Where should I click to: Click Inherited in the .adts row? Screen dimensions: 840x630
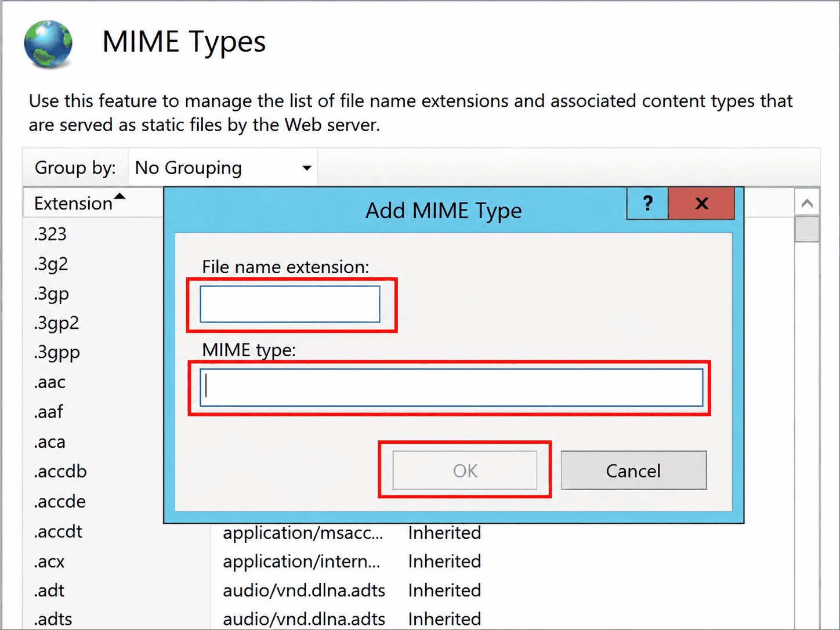[444, 619]
